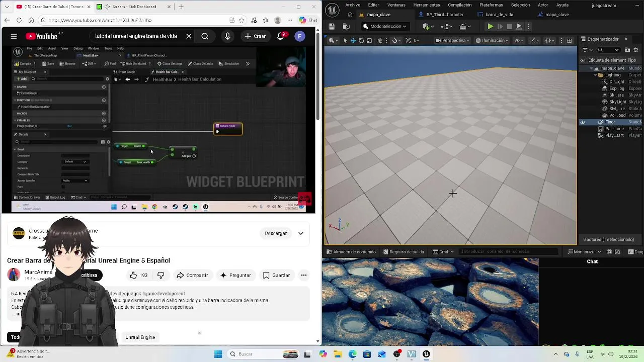Clear YouTube search text with X

(189, 36)
